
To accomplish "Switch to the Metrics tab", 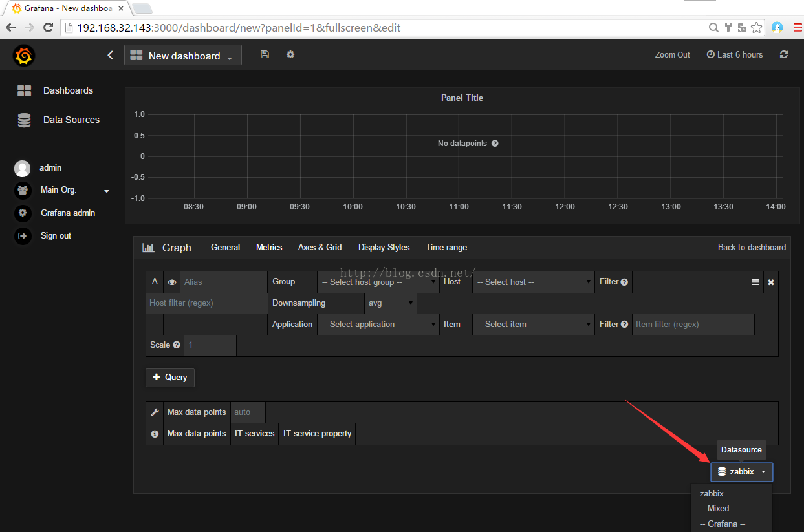I will point(269,248).
